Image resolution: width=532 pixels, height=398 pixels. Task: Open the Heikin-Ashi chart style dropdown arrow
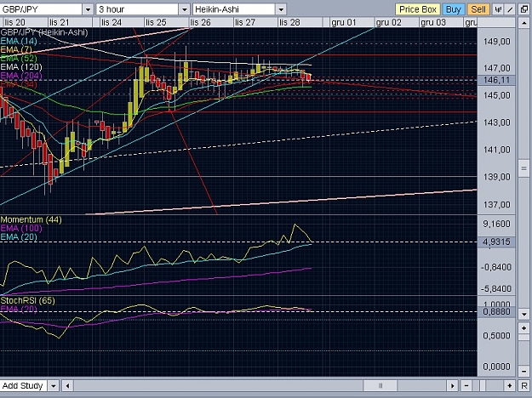pos(281,9)
